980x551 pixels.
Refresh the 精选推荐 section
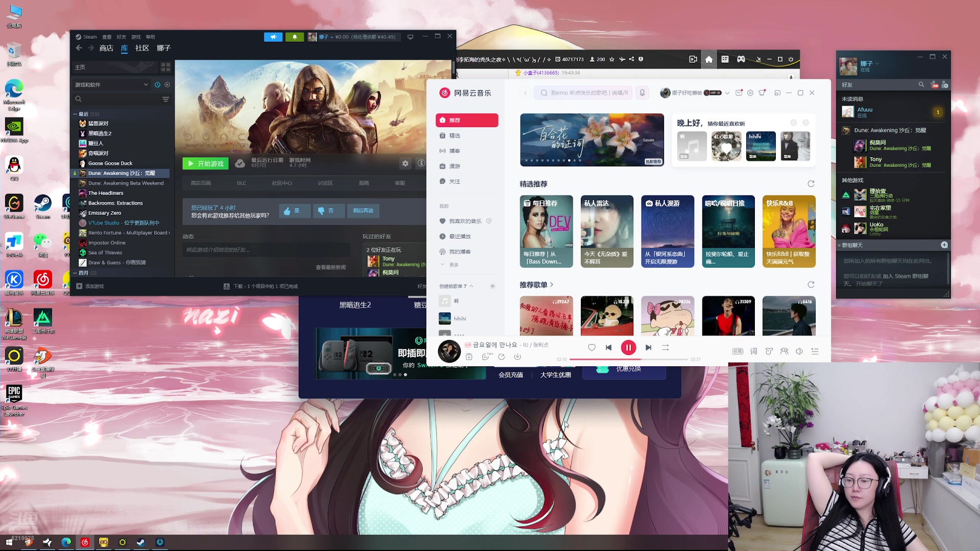(x=811, y=184)
